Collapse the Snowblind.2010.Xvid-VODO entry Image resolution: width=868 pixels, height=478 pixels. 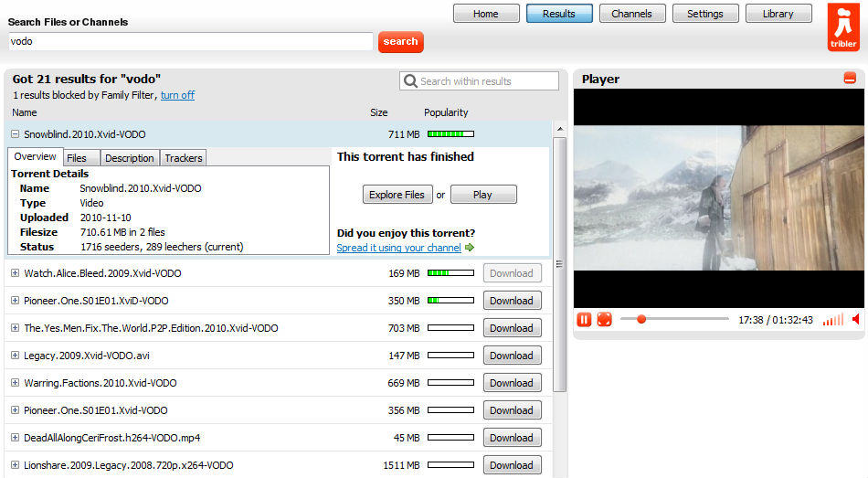[15, 134]
